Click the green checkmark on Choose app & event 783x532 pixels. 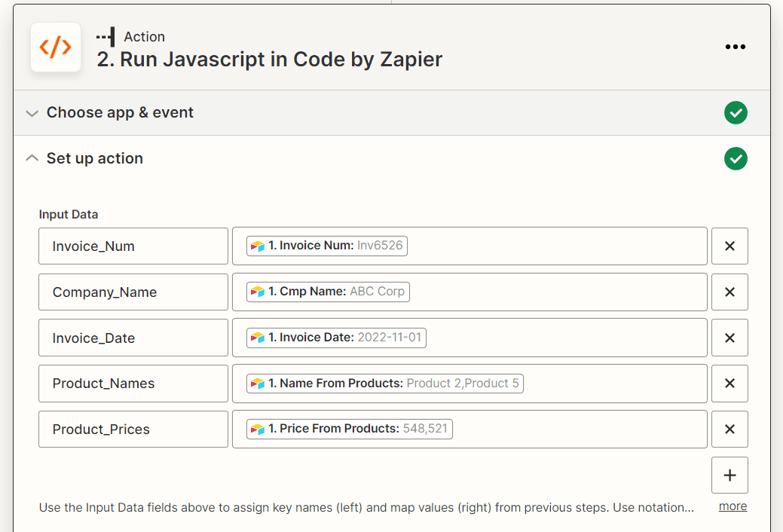click(x=736, y=112)
